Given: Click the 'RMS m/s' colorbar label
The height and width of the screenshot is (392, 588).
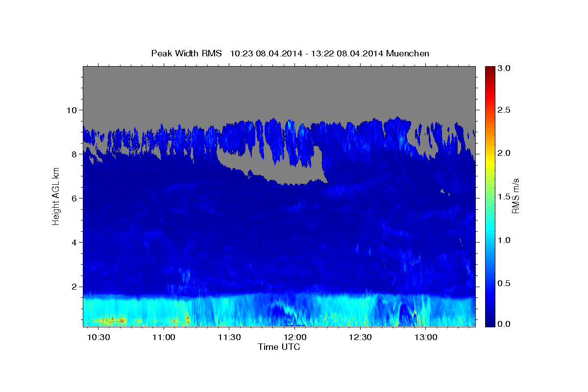Looking at the screenshot, I should pyautogui.click(x=515, y=196).
